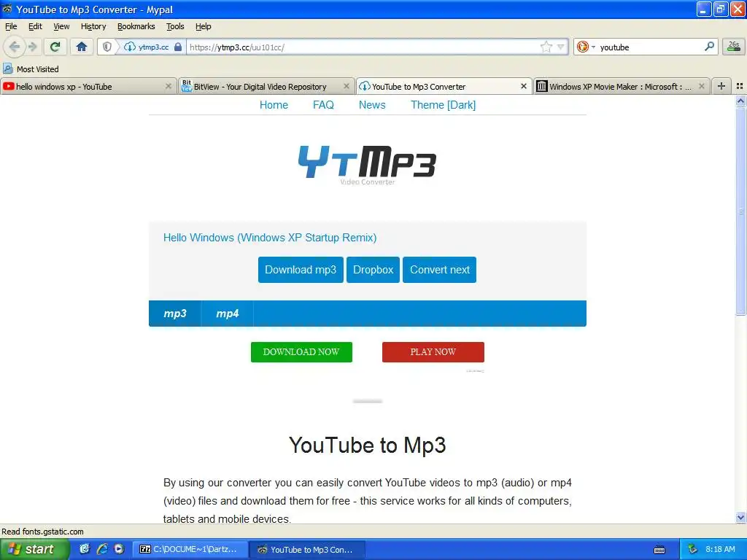Click the scrollbar up arrow
Image resolution: width=747 pixels, height=560 pixels.
(740, 101)
